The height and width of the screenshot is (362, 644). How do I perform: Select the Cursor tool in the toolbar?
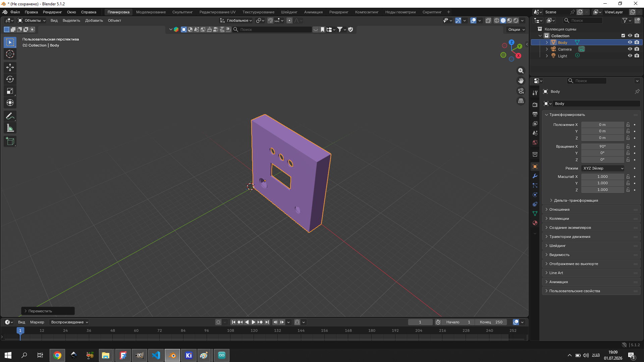click(x=10, y=54)
